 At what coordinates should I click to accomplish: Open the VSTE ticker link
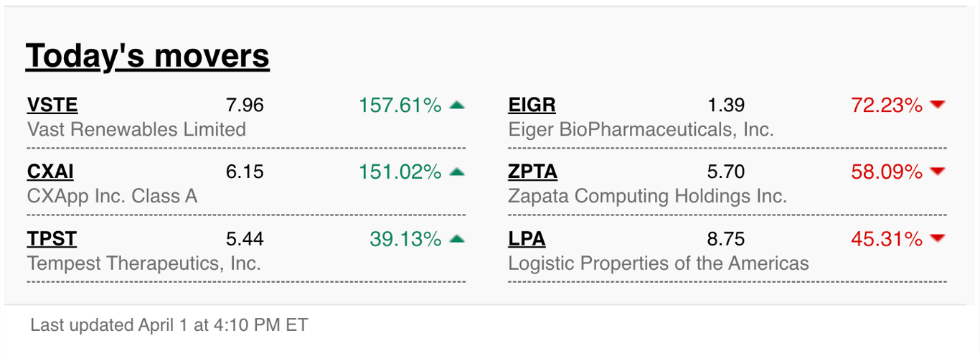coord(52,106)
